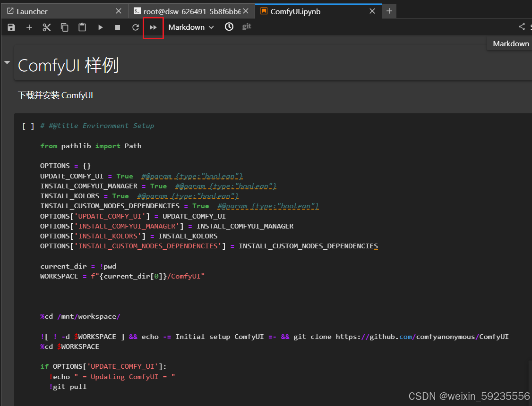532x406 pixels.
Task: Click the empty execution count brackets
Action: coord(28,127)
